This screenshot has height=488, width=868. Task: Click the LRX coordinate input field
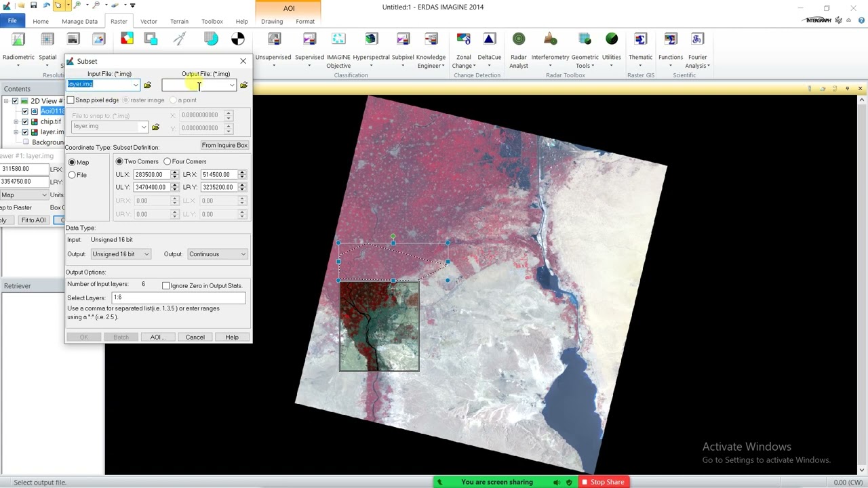[218, 175]
